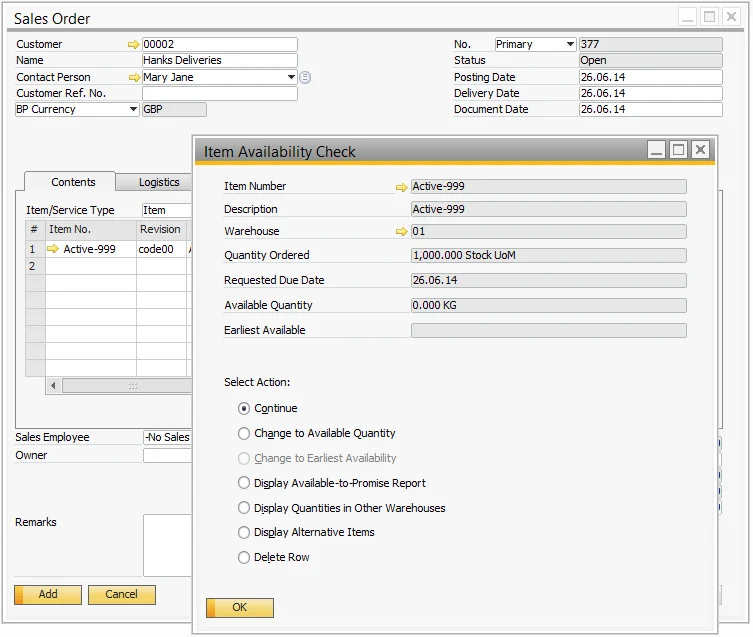
Task: Click the Owner field
Action: pyautogui.click(x=168, y=455)
